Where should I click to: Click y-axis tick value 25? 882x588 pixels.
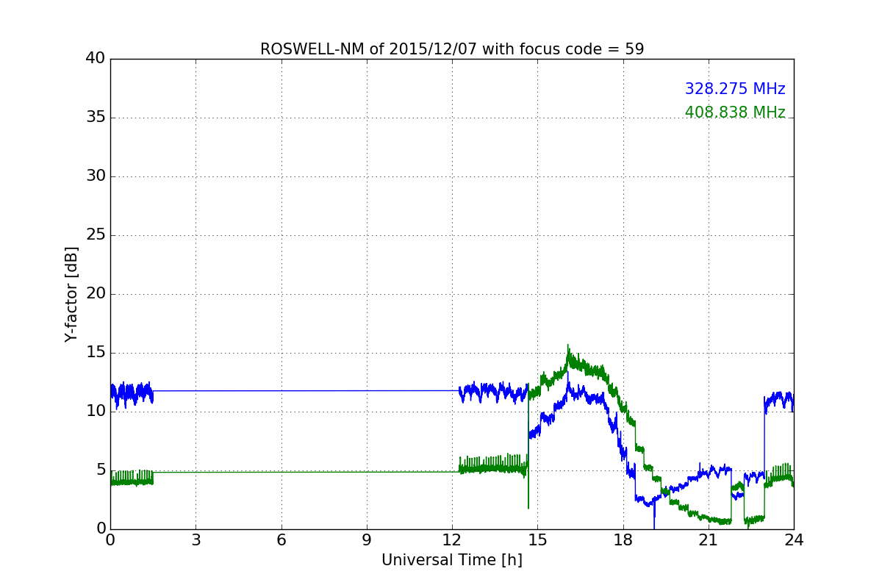tap(96, 235)
